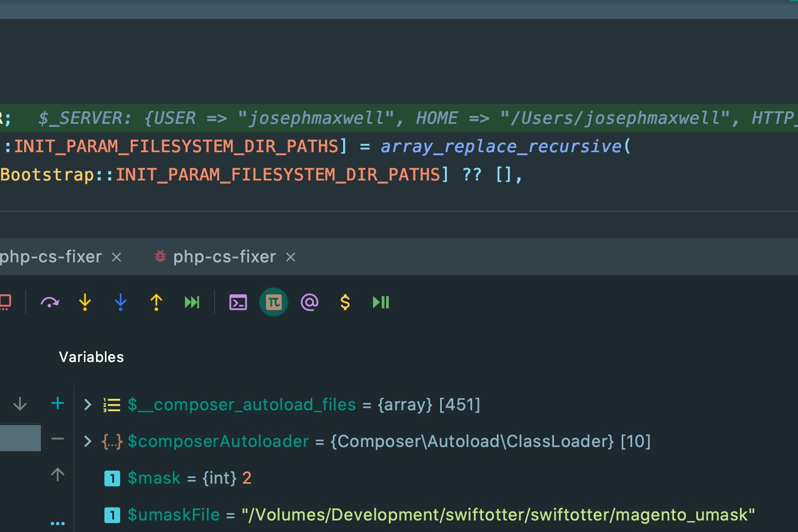Add a new watch with plus icon

click(x=58, y=403)
